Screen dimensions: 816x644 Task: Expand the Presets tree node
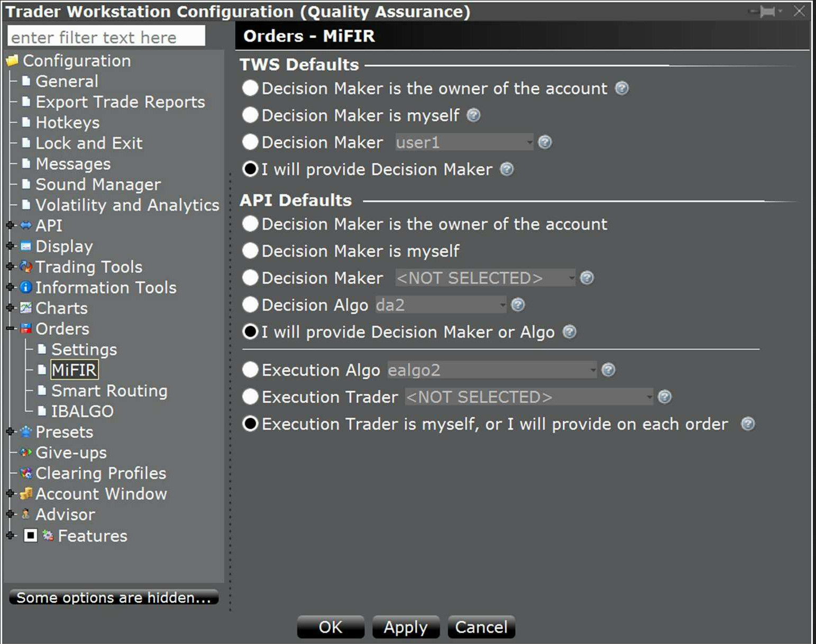tap(10, 432)
